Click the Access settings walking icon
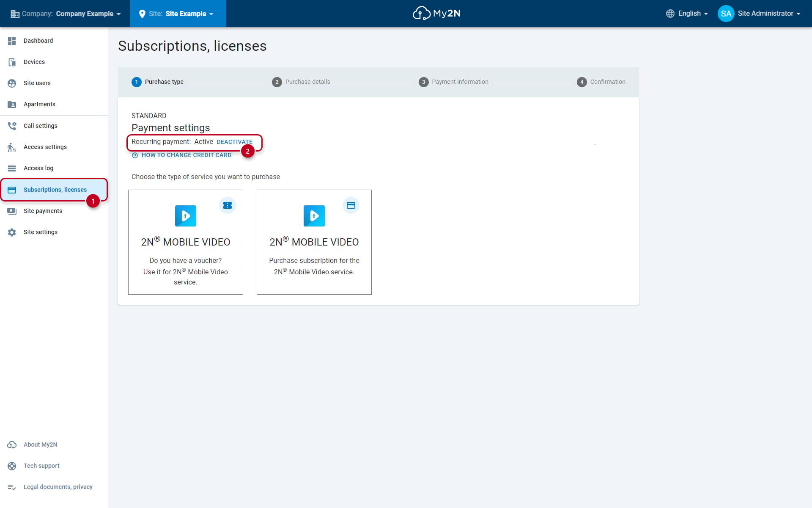The width and height of the screenshot is (812, 508). pyautogui.click(x=12, y=147)
